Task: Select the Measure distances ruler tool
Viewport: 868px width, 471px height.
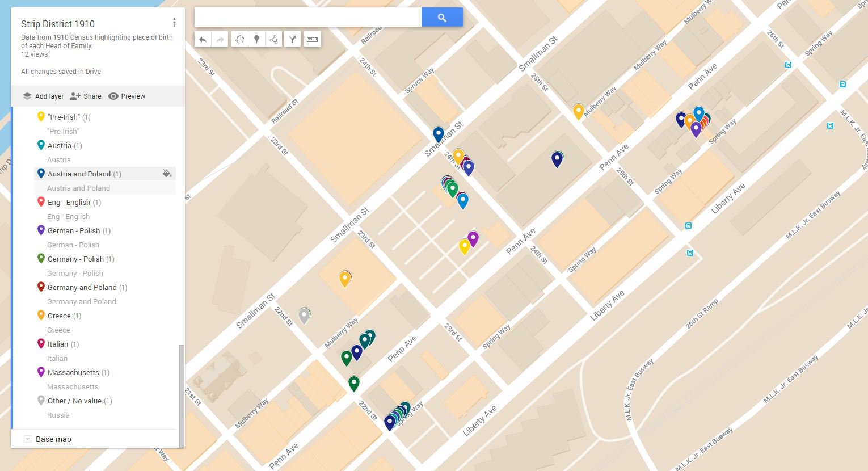Action: (x=312, y=39)
